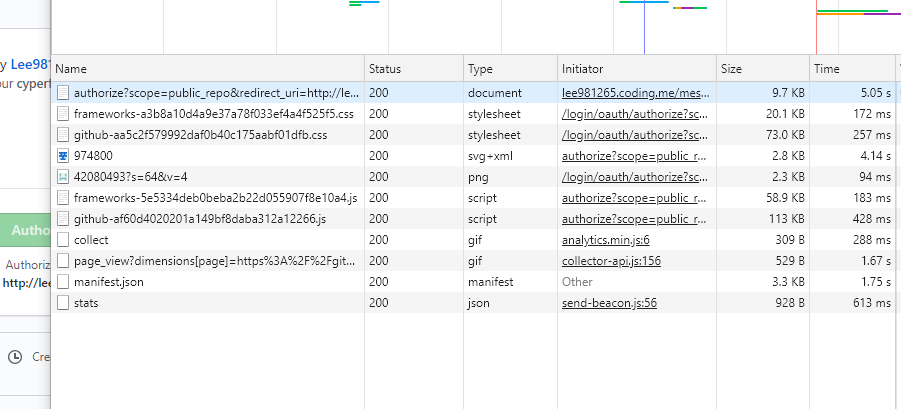Open the lee981265.coding.me initiator link

pyautogui.click(x=635, y=93)
